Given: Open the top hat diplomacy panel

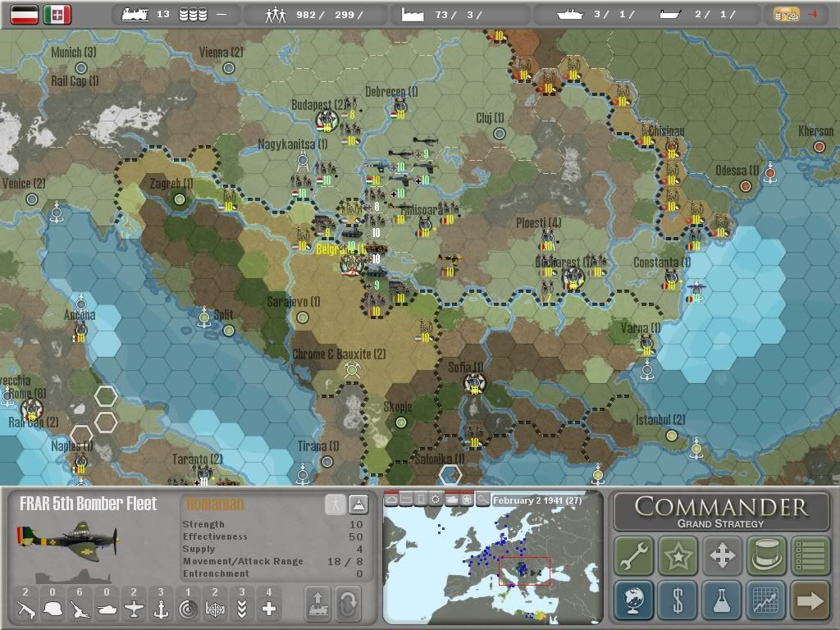Looking at the screenshot, I should click(765, 555).
